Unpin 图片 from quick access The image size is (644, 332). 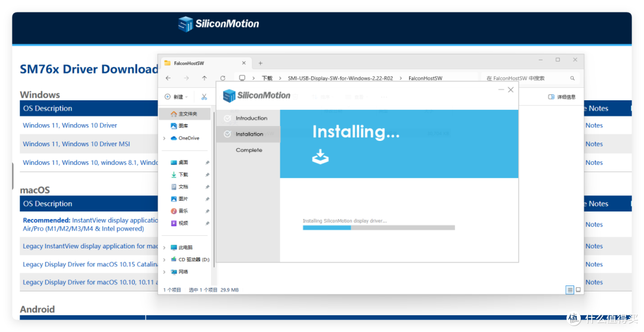click(208, 199)
